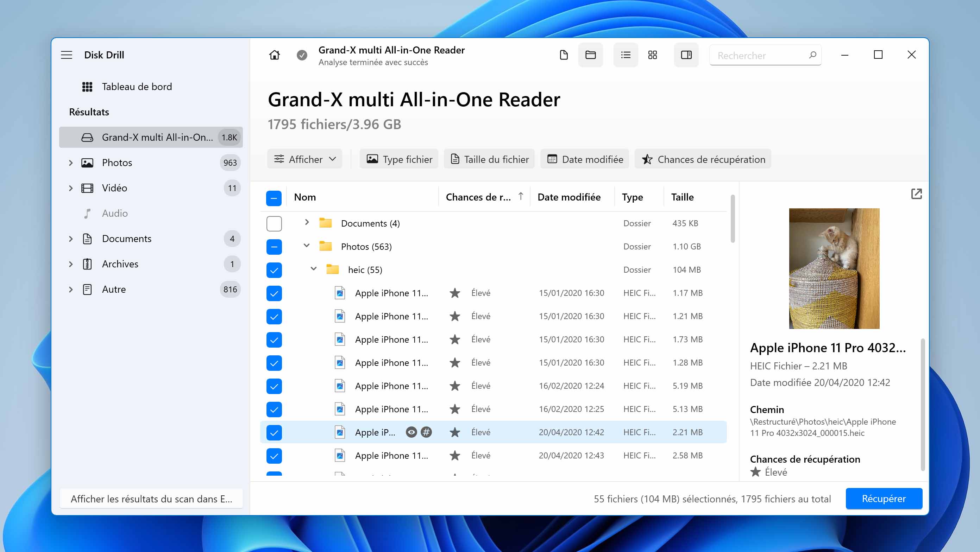Click Afficher les résultats du scan dans E...
Viewport: 980px width, 552px height.
(x=151, y=499)
